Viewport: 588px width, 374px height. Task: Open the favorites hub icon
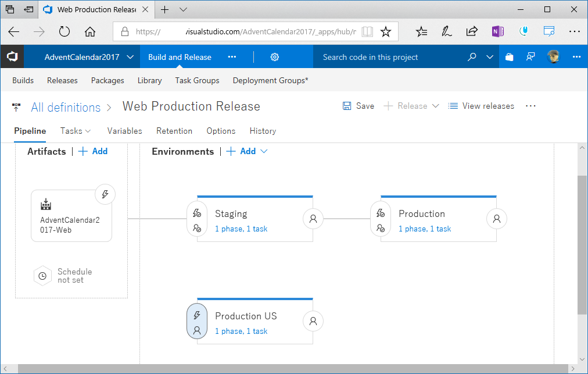pos(421,31)
